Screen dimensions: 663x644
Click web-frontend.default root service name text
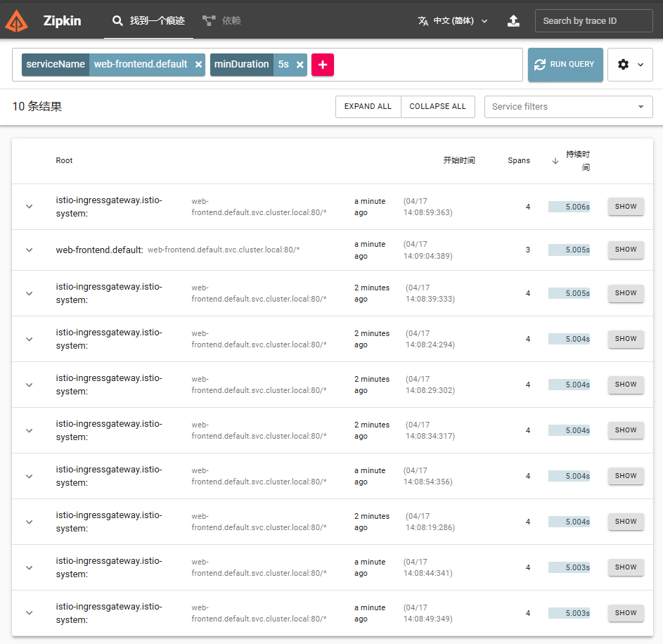(x=99, y=250)
